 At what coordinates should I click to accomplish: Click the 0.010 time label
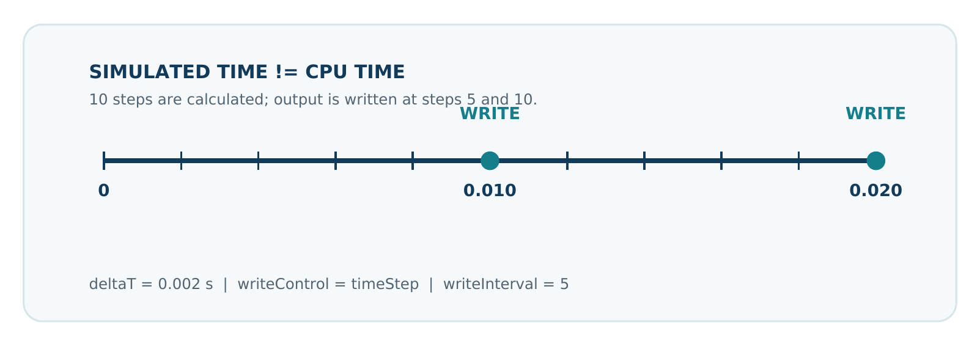pyautogui.click(x=490, y=191)
